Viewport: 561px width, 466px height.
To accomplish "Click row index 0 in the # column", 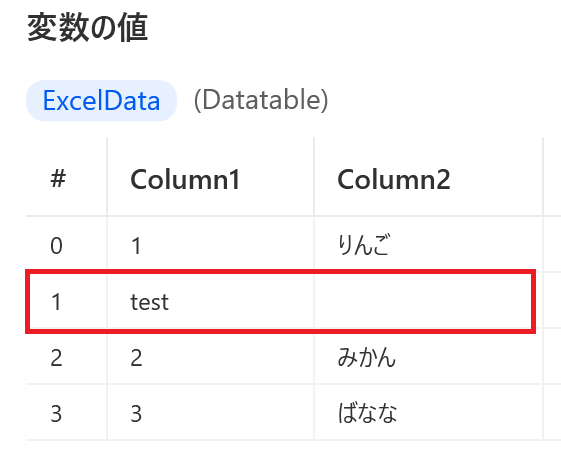I will [x=57, y=246].
